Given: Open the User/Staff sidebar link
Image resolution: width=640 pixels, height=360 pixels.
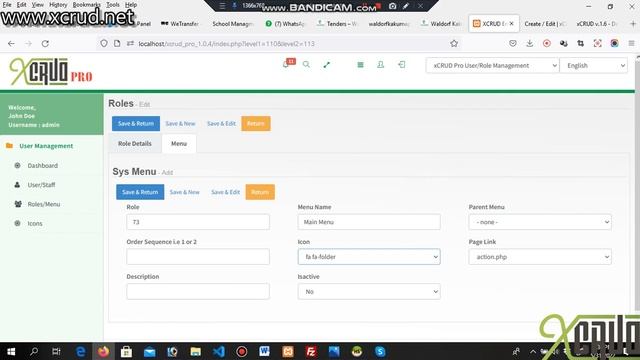Looking at the screenshot, I should point(41,184).
